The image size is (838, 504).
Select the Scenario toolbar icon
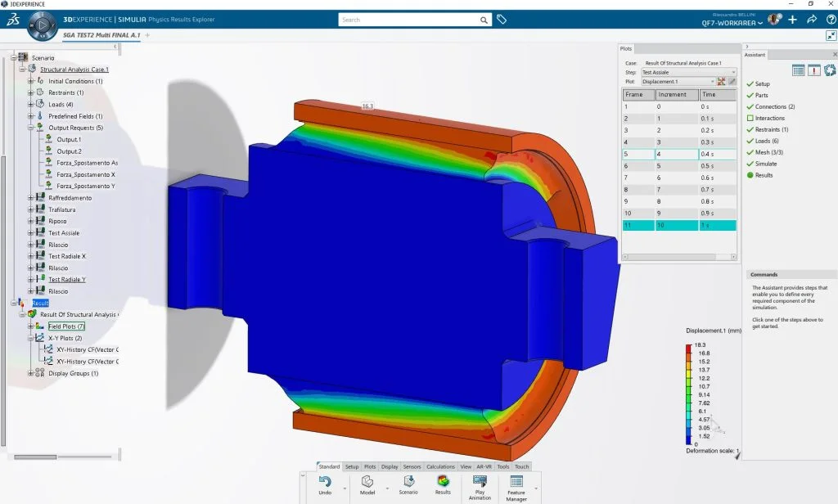tap(409, 481)
